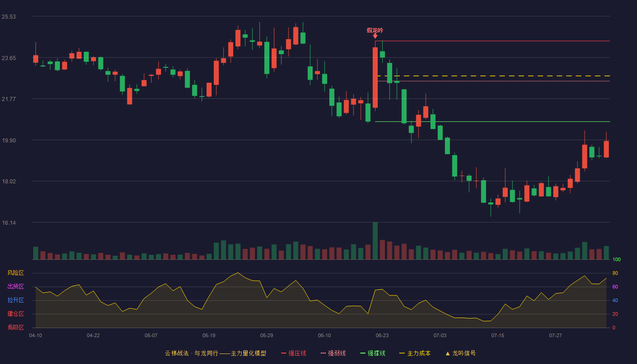Image resolution: width=637 pixels, height=364 pixels.
Task: Toggle 主力成本 series visibility in legend
Action: pos(419,354)
